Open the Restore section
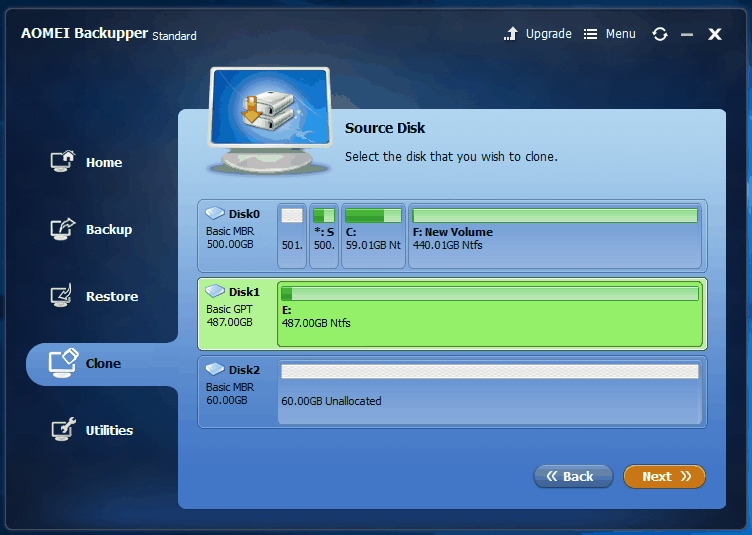 [x=94, y=296]
